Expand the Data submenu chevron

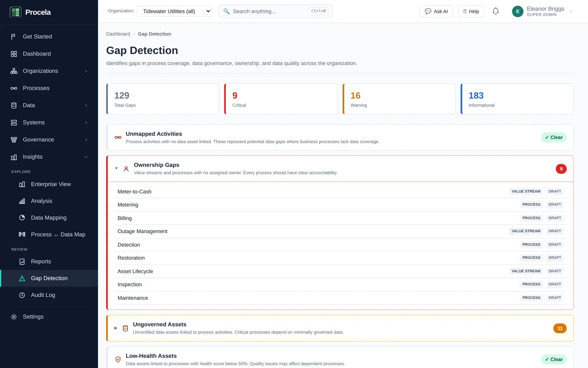tap(86, 105)
